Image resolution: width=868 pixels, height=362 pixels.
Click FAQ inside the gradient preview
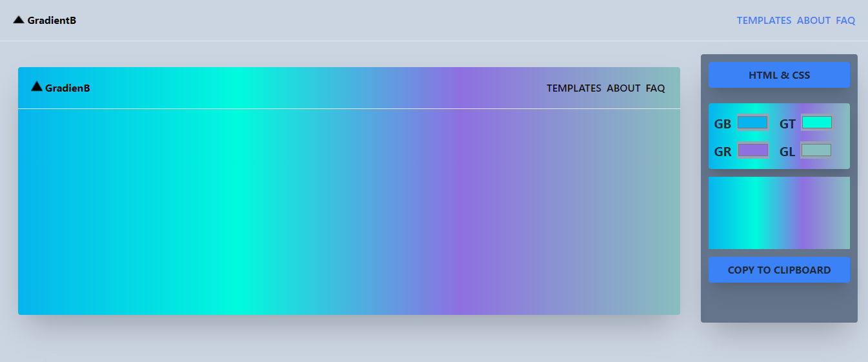click(x=655, y=88)
